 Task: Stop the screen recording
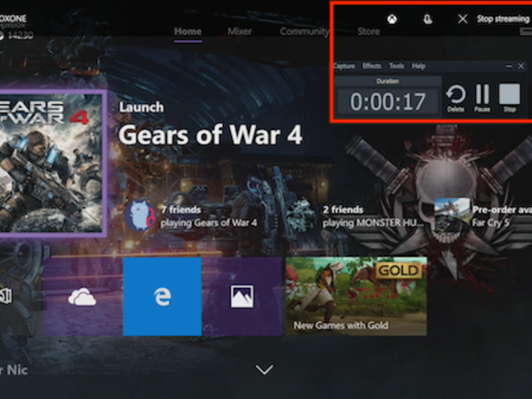509,98
